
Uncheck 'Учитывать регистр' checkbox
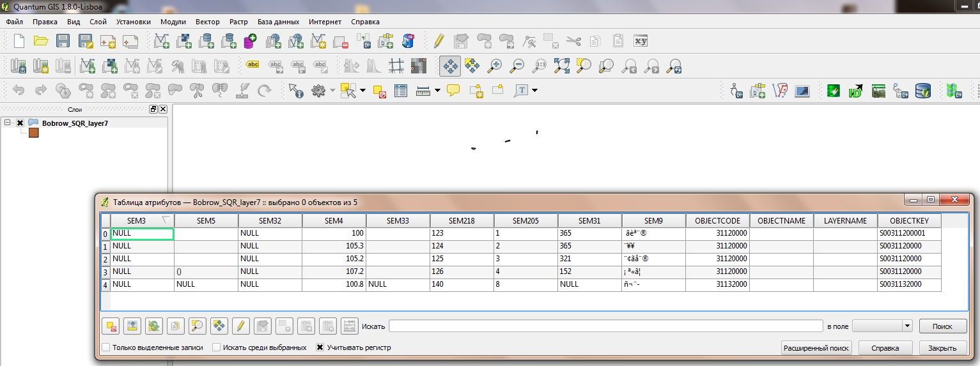(320, 347)
